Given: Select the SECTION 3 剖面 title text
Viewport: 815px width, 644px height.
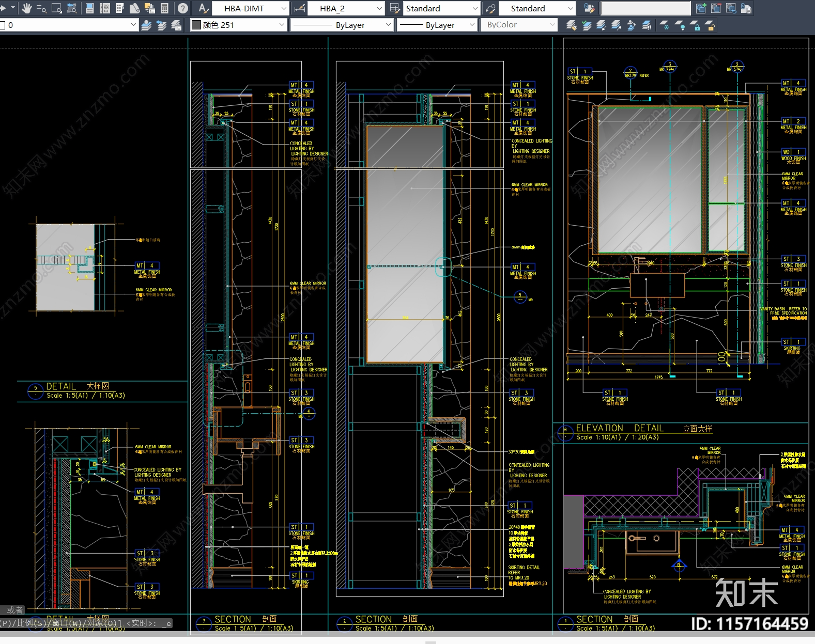Looking at the screenshot, I should [245, 619].
